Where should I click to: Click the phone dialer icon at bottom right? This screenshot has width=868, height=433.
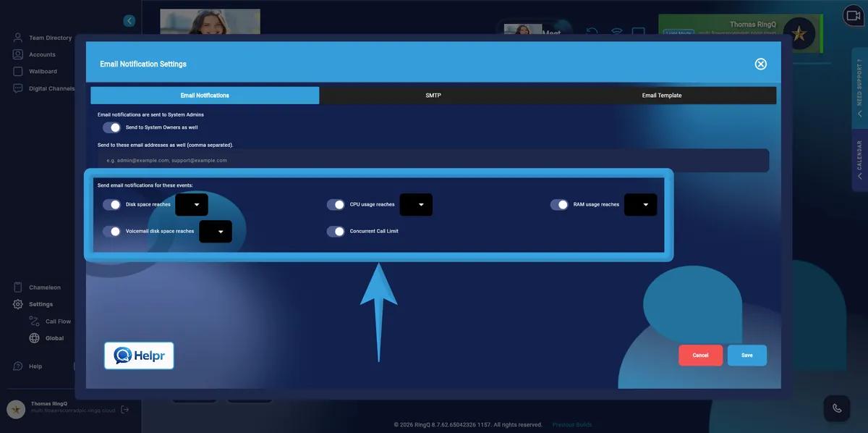(837, 408)
